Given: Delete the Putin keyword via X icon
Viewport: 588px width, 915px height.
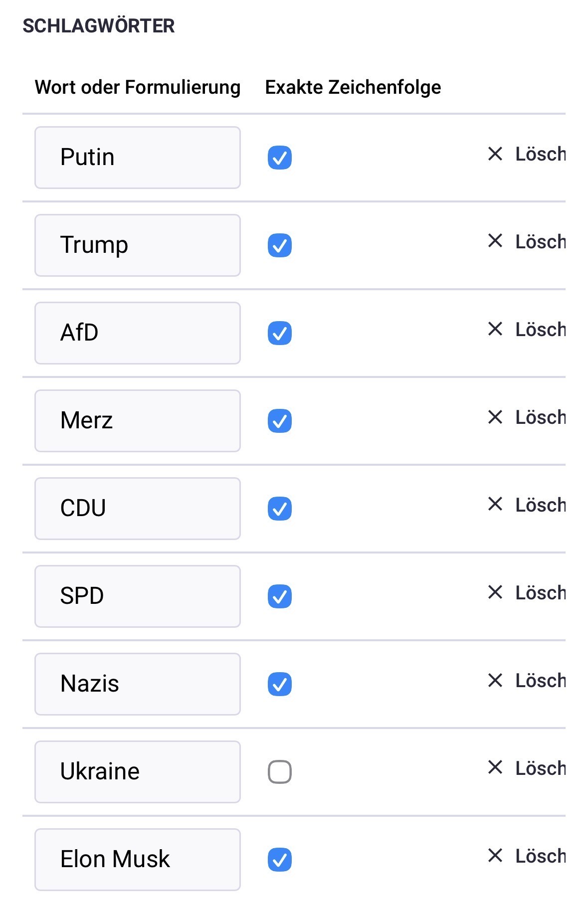Looking at the screenshot, I should 495,154.
